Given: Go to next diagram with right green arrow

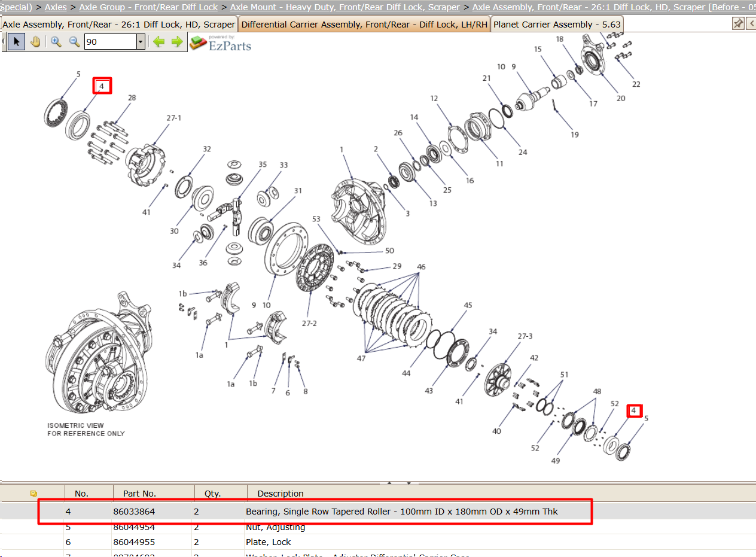Looking at the screenshot, I should click(177, 42).
